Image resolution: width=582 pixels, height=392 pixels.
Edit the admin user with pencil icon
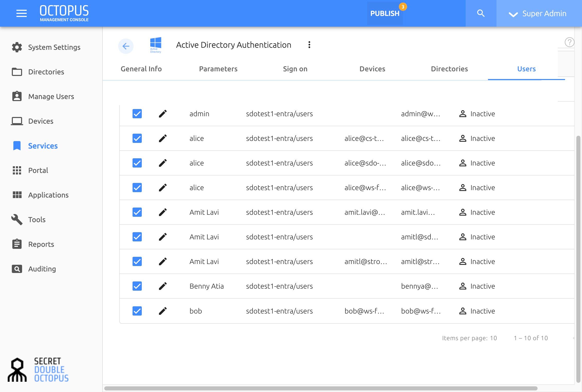(x=163, y=114)
